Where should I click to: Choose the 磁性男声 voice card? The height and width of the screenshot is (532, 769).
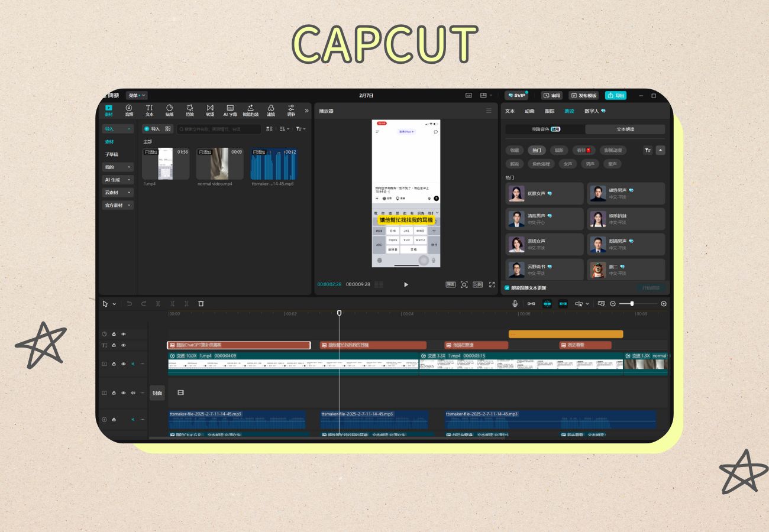pyautogui.click(x=626, y=193)
